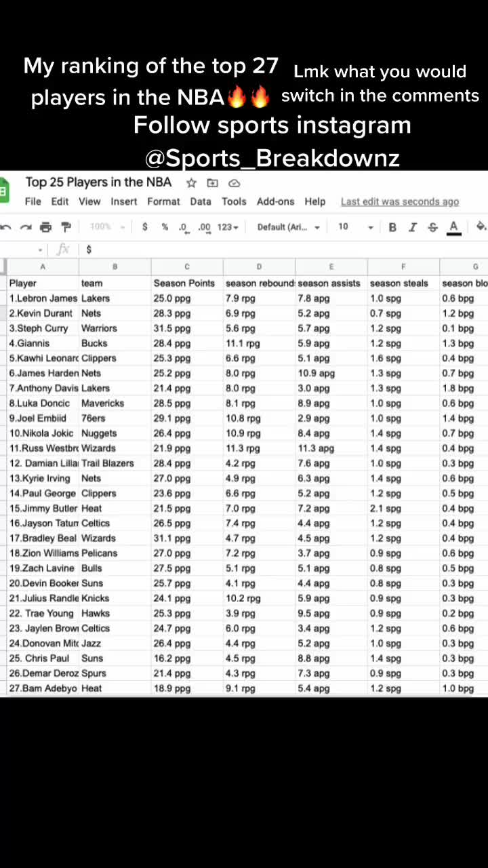Open the View menu
Viewport: 488px width, 868px height.
coord(89,201)
